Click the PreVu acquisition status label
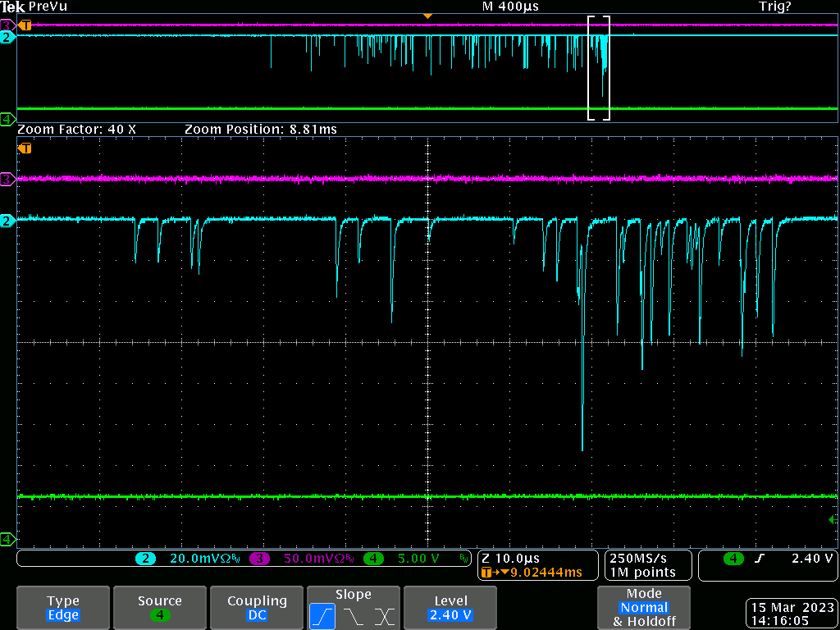 (x=48, y=7)
